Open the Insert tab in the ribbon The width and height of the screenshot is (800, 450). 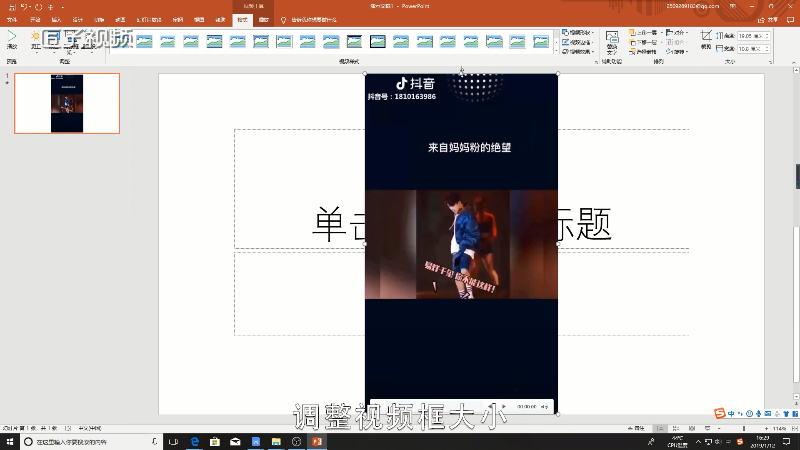(x=56, y=19)
